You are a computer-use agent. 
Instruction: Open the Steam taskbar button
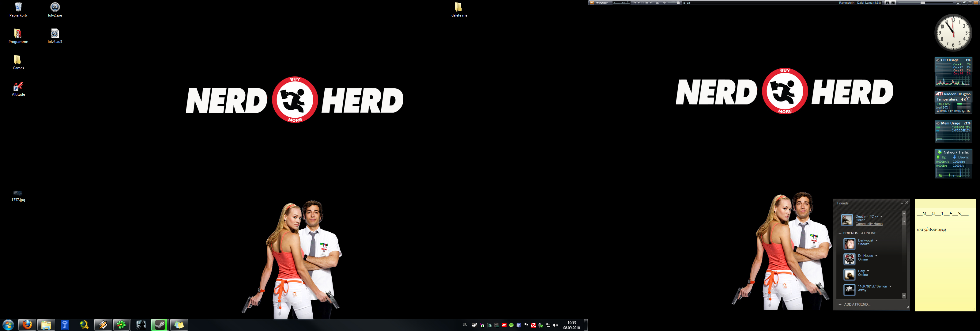160,325
